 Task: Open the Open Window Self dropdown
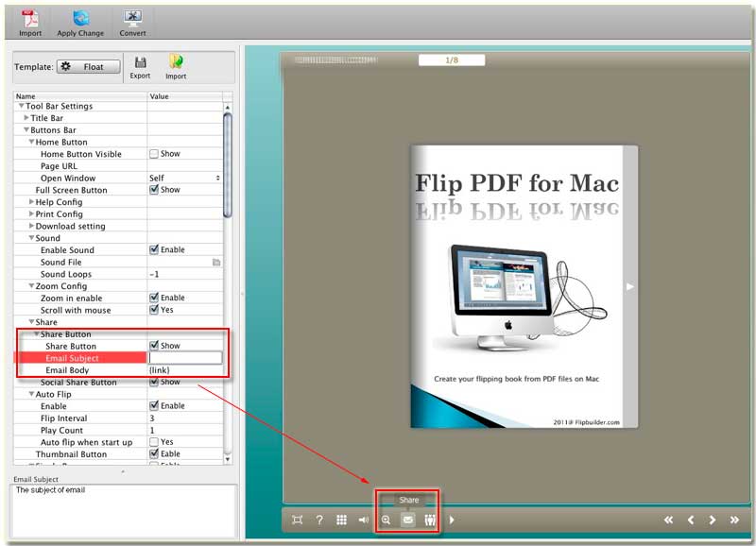(185, 178)
